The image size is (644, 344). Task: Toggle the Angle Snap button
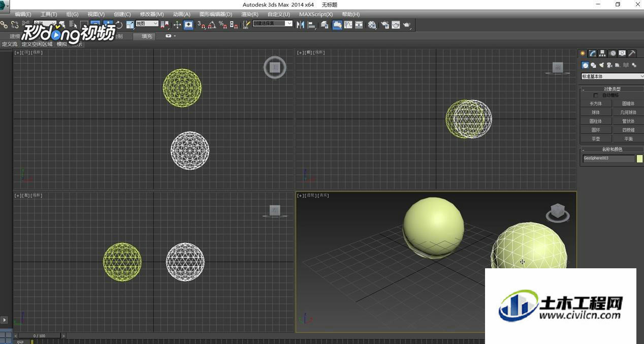coord(212,24)
